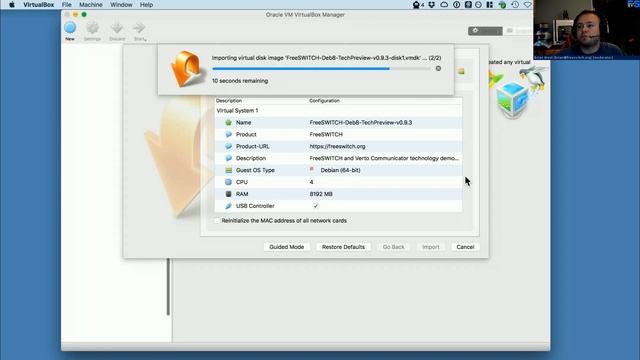Viewport: 640px width, 360px height.
Task: Click the Guided Mode button
Action: coord(287,247)
